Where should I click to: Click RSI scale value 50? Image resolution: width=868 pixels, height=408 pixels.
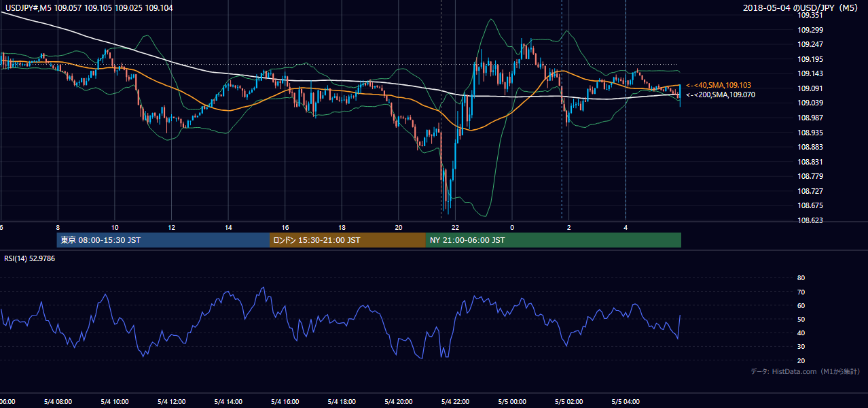click(801, 319)
